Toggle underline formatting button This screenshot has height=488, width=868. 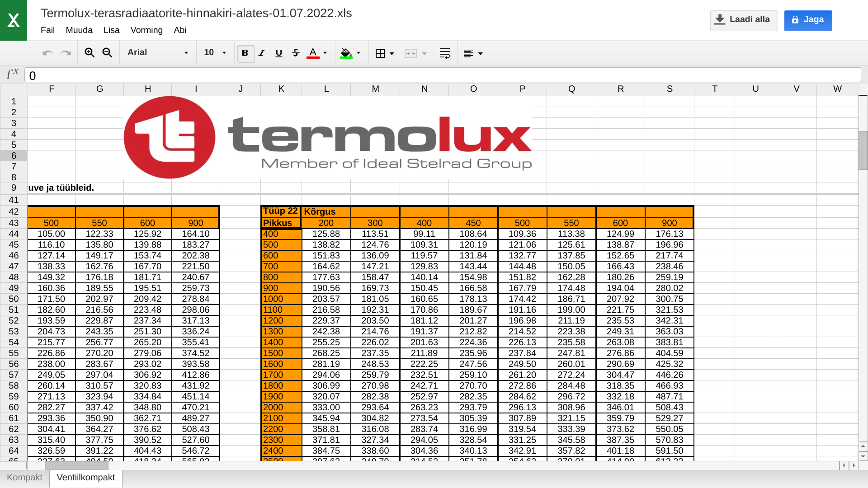(x=279, y=53)
